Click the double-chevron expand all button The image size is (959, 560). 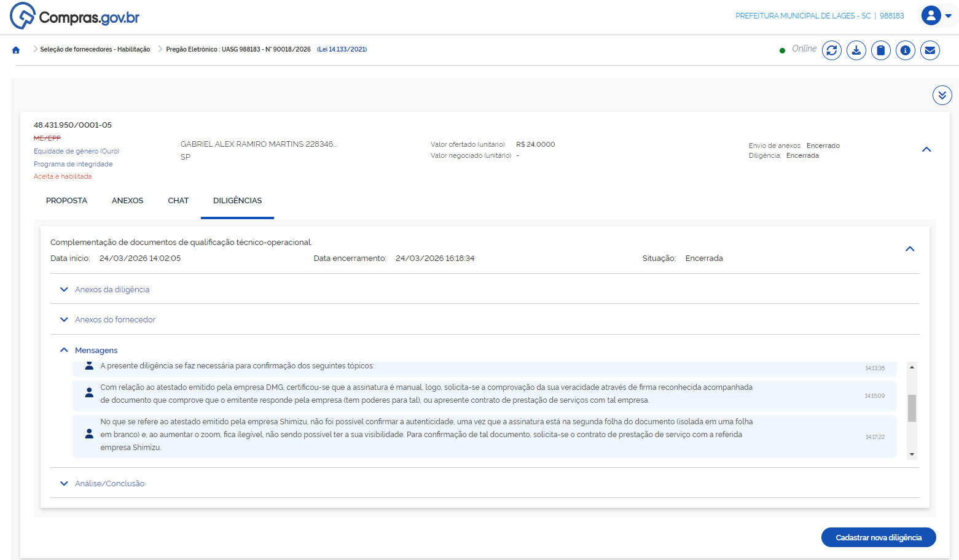pos(942,95)
